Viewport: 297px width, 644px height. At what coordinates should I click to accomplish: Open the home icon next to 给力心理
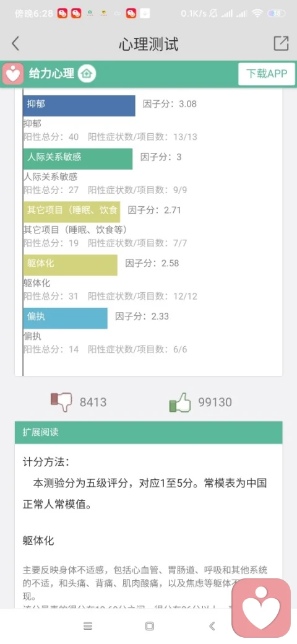[x=87, y=74]
